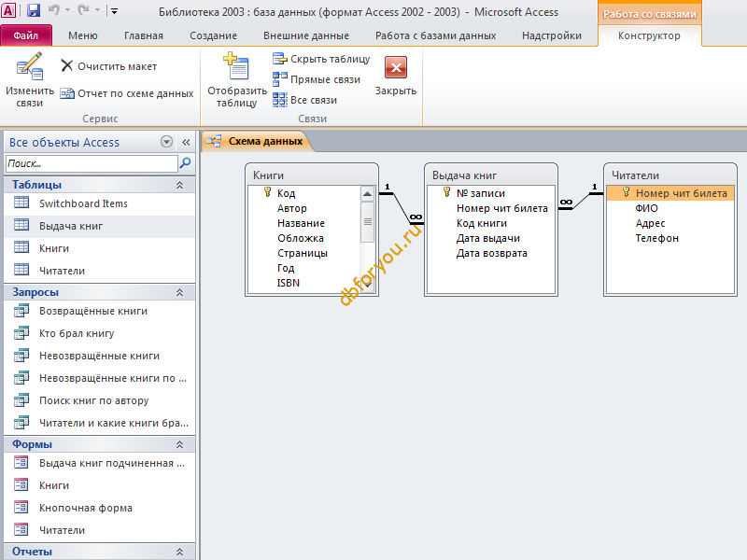Open the Customize Quick Access Toolbar dropdown

pos(114,10)
